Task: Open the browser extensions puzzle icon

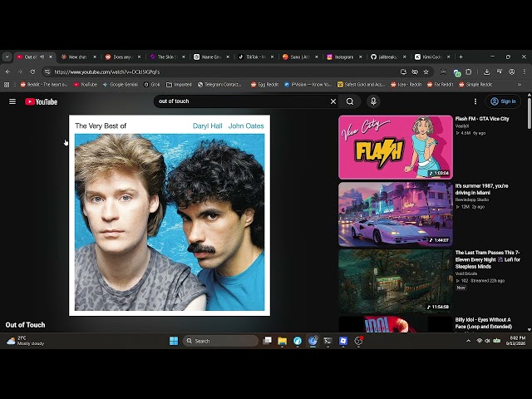Action: coord(469,72)
